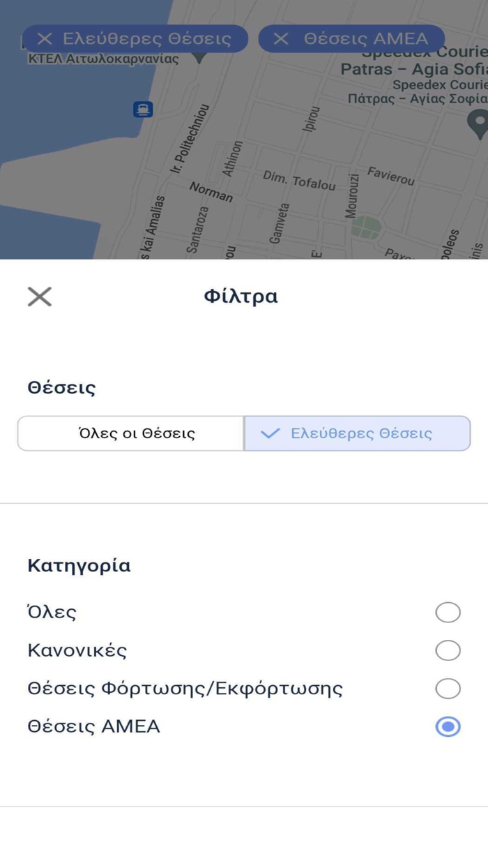Tap the Κατηγορία section heading
Viewport: 488px width, 868px height.
(78, 565)
